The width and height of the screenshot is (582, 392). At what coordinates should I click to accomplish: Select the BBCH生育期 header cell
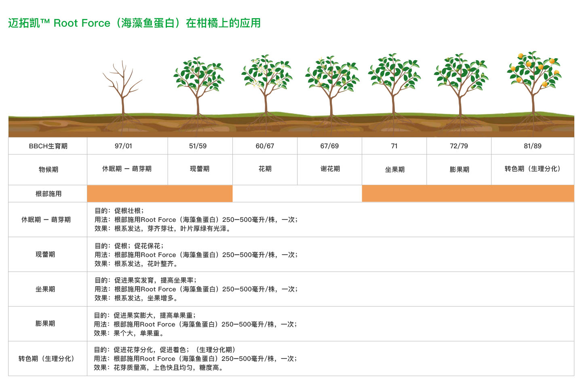point(48,146)
